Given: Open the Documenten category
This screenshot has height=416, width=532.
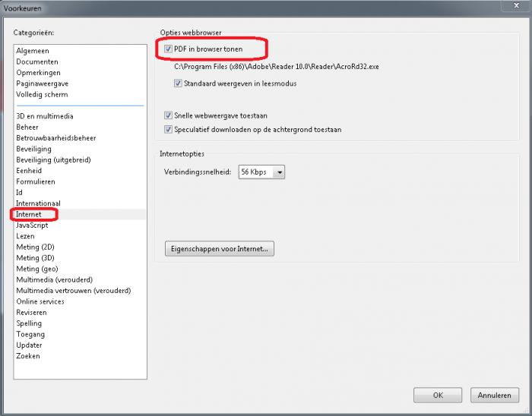Looking at the screenshot, I should click(x=37, y=61).
